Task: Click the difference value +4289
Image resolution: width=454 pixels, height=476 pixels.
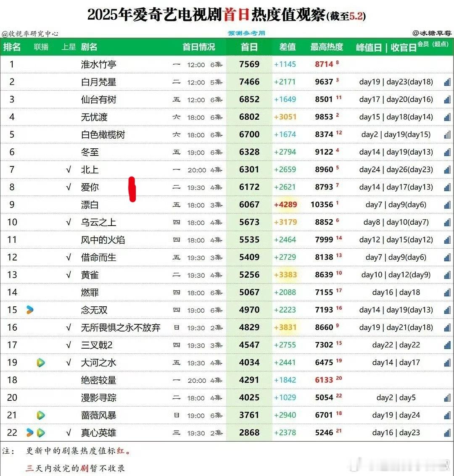Action: pos(285,205)
